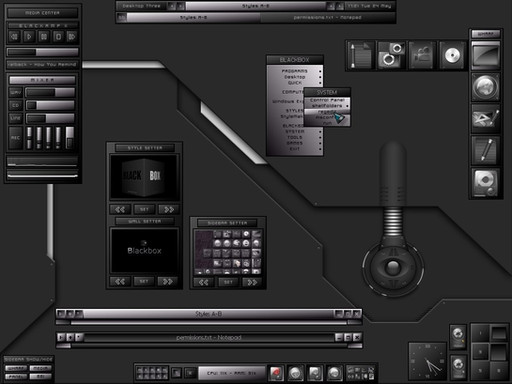Click the hard drive icon in right sidebar
This screenshot has width=512, height=384.
pyautogui.click(x=486, y=183)
